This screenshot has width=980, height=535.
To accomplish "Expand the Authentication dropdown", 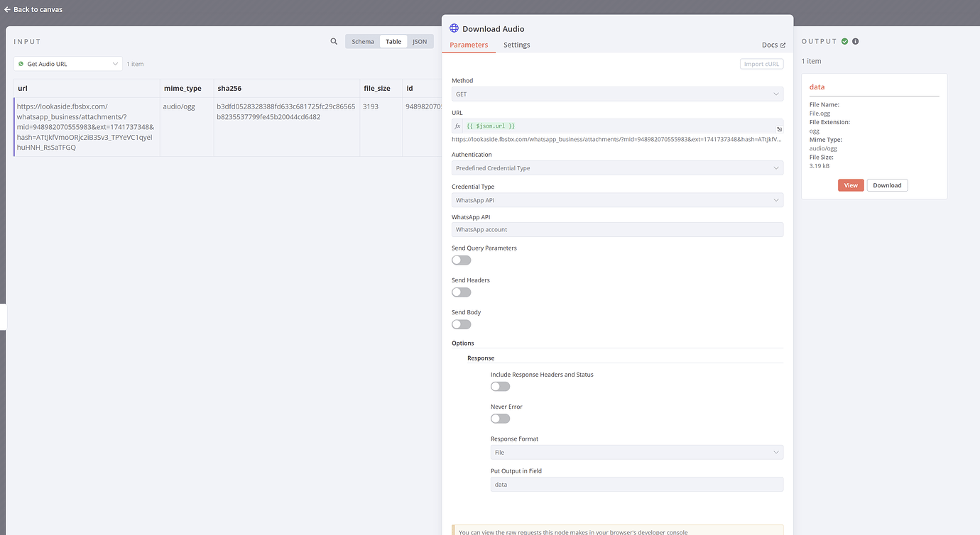I will coord(616,168).
